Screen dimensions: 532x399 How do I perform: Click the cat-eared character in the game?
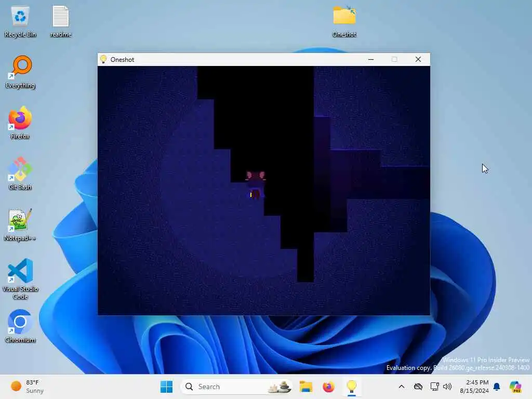click(x=255, y=185)
